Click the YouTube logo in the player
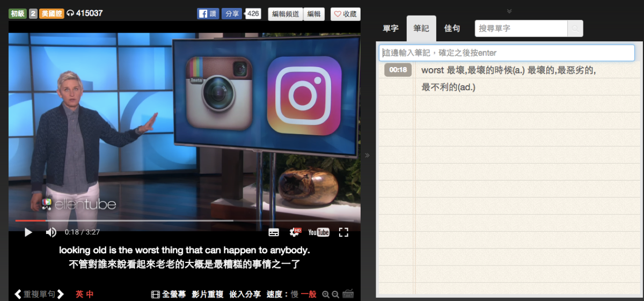 pyautogui.click(x=319, y=232)
